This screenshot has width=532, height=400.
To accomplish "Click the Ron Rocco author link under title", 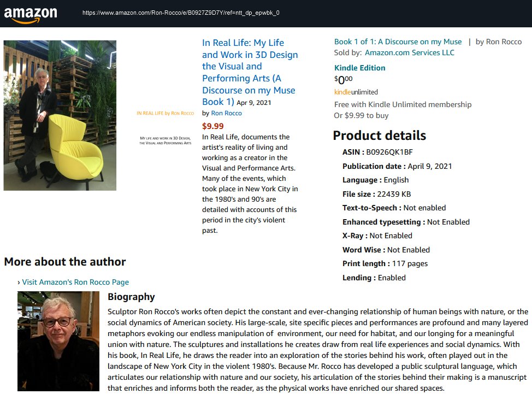I will 226,113.
